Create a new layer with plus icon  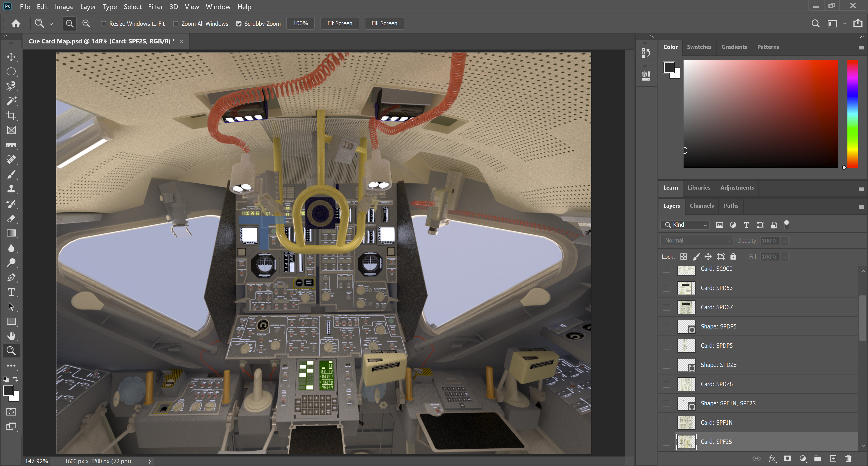(833, 459)
